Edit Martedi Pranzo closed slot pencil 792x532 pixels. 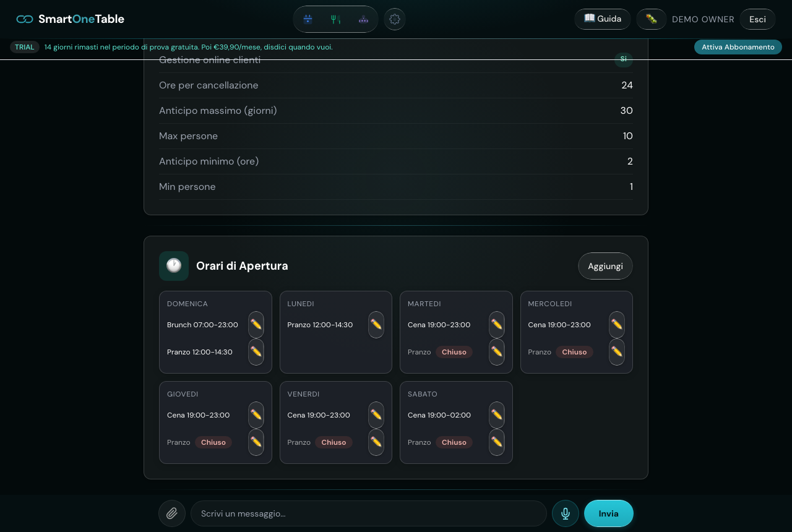click(497, 352)
